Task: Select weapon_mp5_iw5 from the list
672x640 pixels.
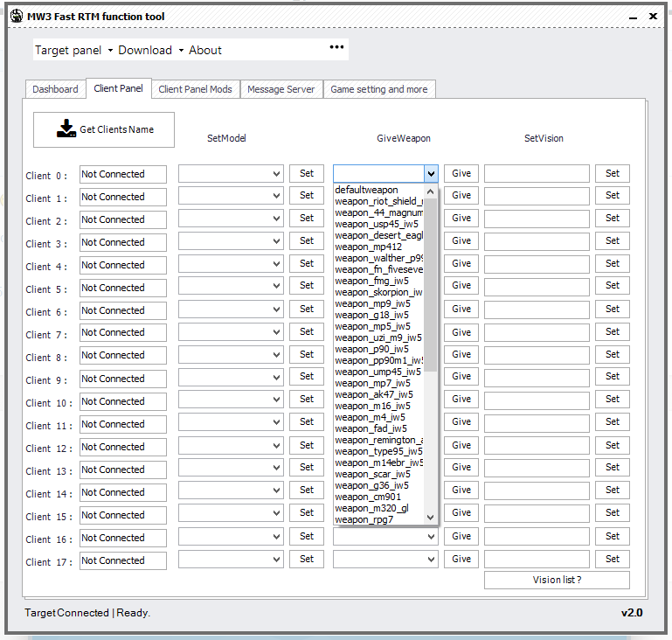Action: tap(379, 326)
